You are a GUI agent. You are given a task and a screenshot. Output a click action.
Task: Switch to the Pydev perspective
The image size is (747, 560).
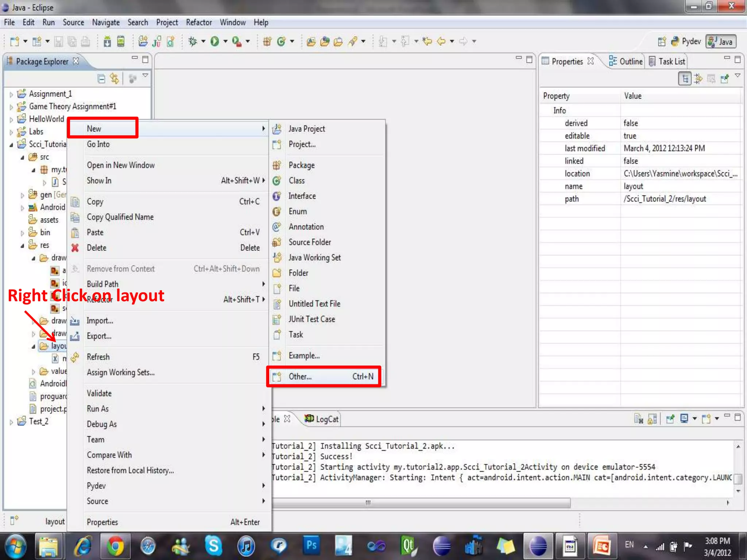686,42
